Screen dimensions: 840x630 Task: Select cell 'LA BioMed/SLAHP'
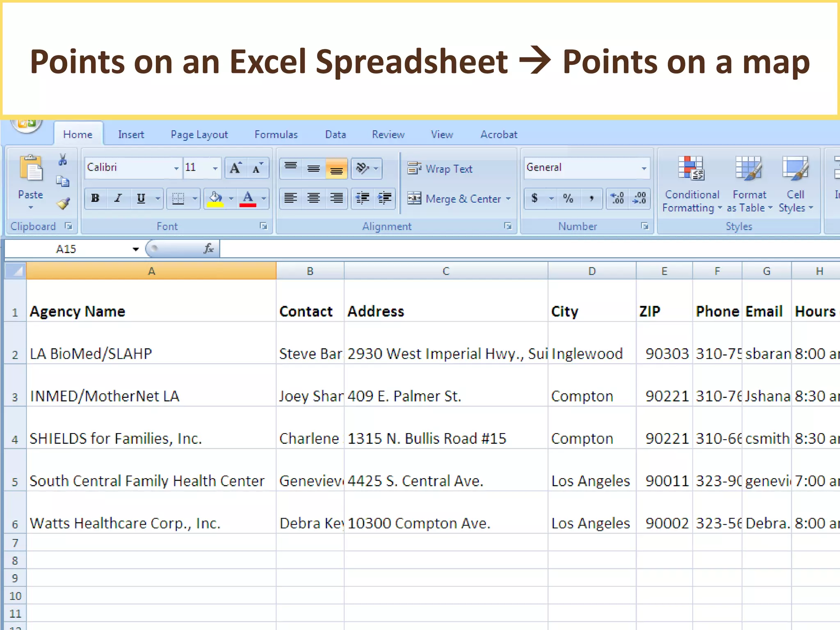(151, 343)
